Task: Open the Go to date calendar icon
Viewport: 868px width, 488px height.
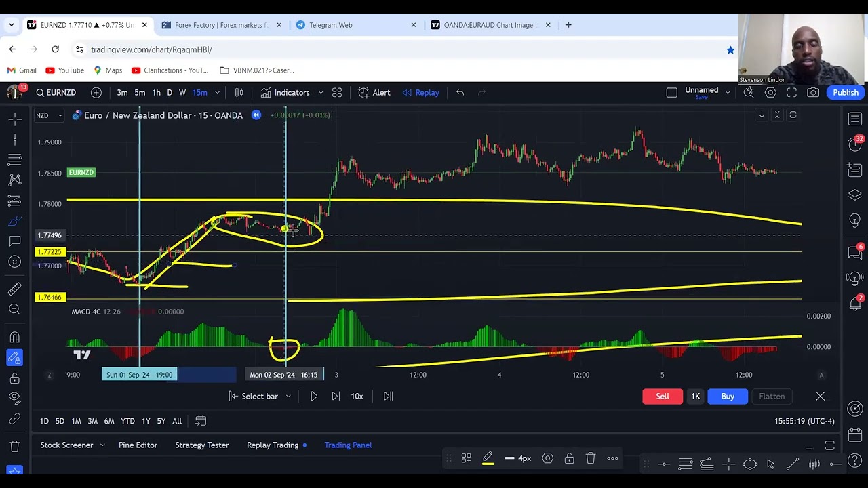Action: pos(201,422)
